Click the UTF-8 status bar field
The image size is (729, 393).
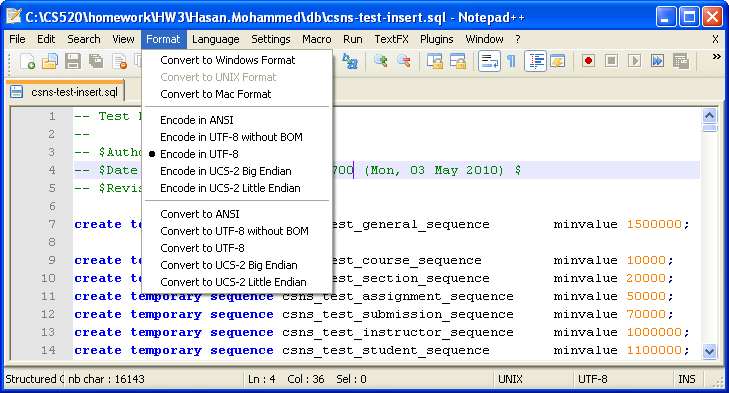(623, 379)
